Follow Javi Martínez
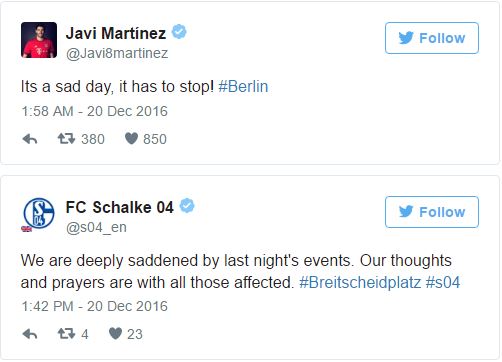This screenshot has width=502, height=362. [x=432, y=38]
